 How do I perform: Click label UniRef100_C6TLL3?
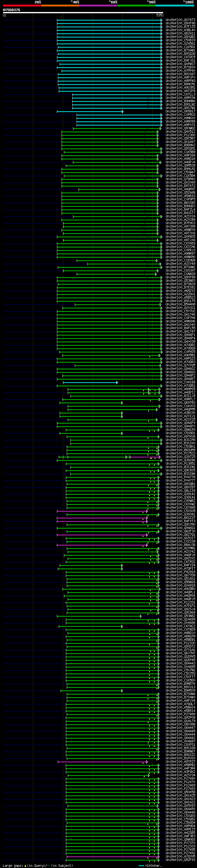coord(180,94)
